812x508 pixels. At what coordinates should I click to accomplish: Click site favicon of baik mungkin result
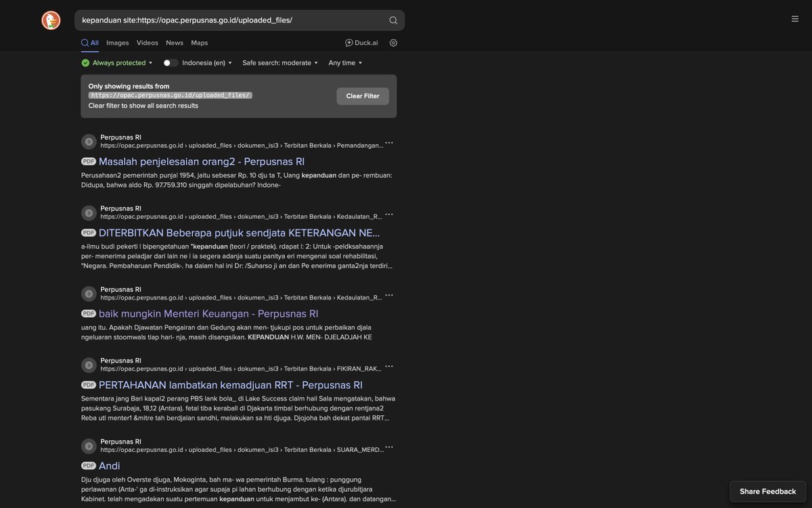coord(89,294)
